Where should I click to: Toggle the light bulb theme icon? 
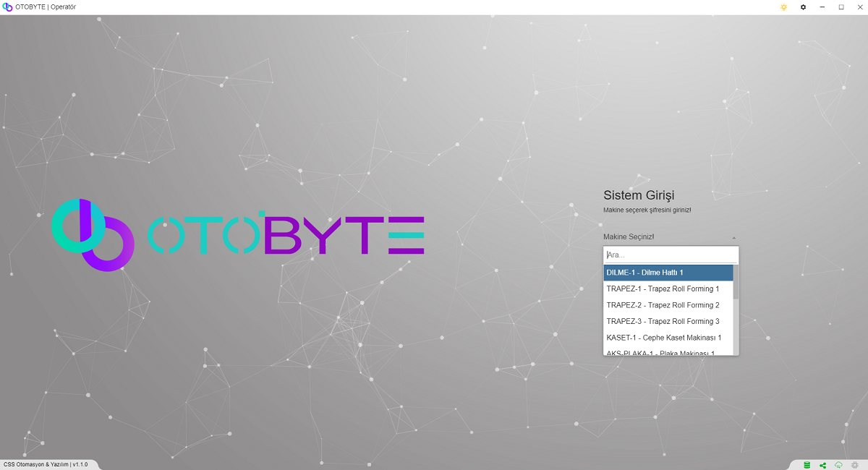[x=783, y=7]
